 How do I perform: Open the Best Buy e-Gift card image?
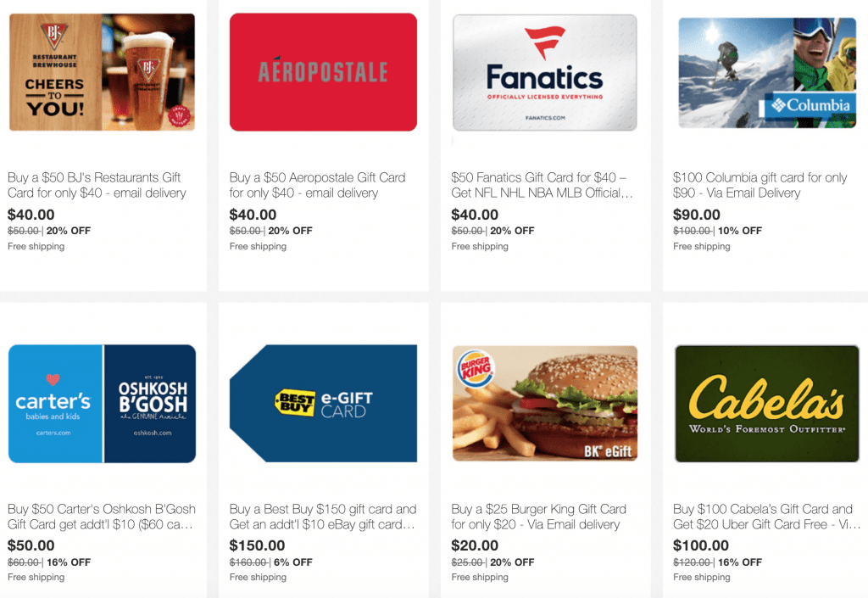coord(323,404)
